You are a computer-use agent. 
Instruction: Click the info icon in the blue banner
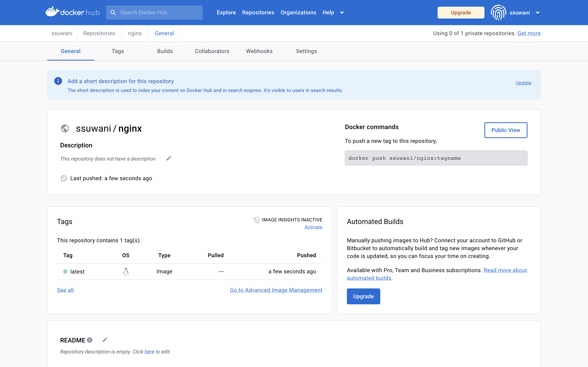[x=58, y=81]
